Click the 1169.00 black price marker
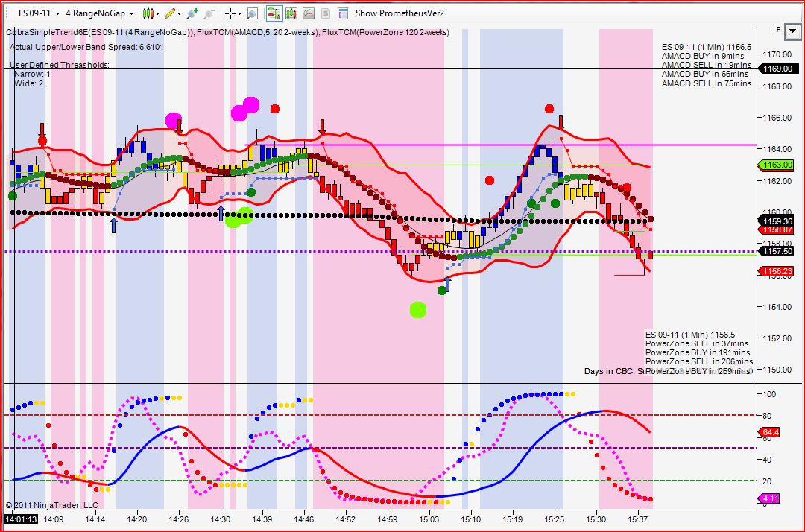The width and height of the screenshot is (805, 532). point(777,69)
